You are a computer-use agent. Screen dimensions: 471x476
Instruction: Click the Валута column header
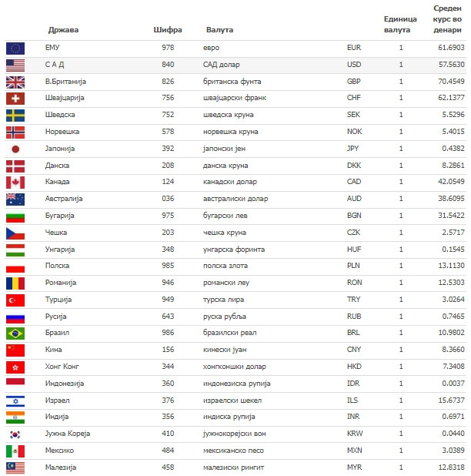tap(219, 30)
